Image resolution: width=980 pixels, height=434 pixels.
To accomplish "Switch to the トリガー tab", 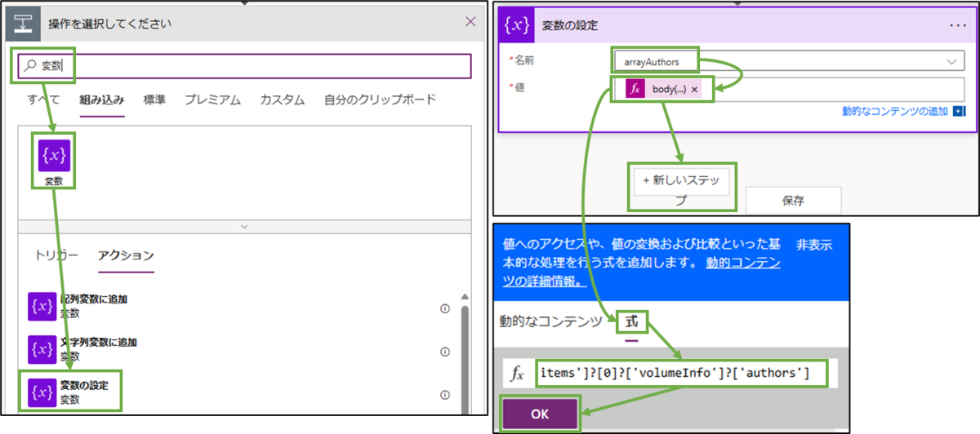I will [x=56, y=255].
